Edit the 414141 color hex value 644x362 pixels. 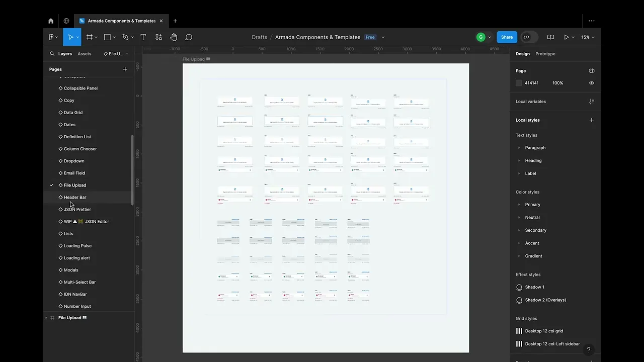532,83
